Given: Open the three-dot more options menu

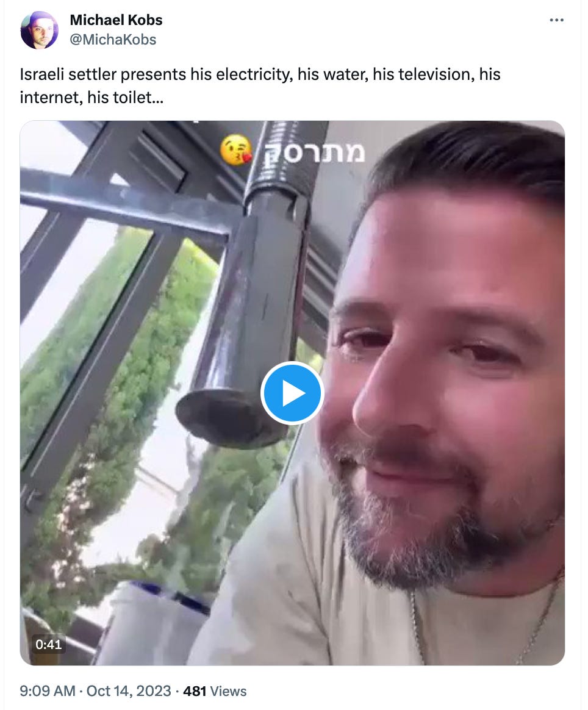Looking at the screenshot, I should pyautogui.click(x=556, y=20).
